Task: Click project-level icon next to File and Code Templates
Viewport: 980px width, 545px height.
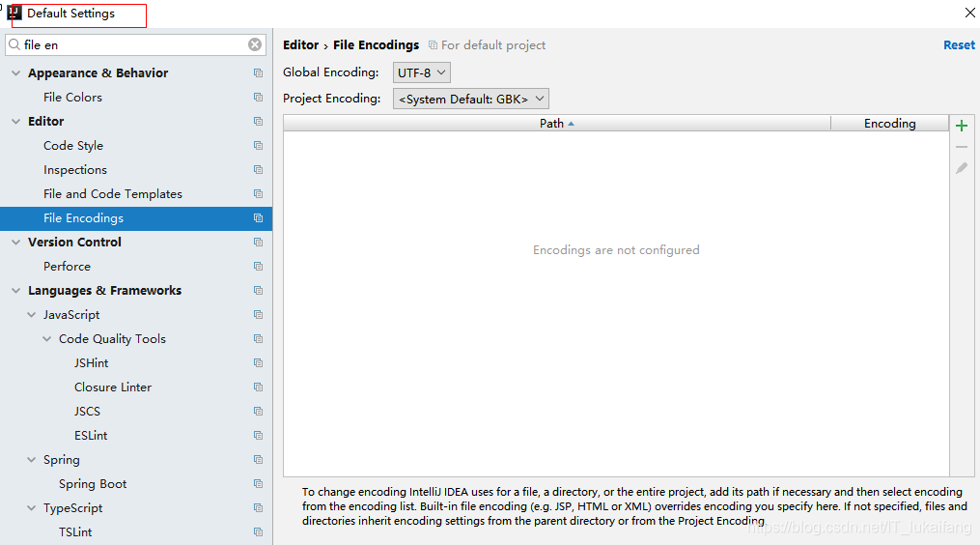Action: pyautogui.click(x=258, y=194)
